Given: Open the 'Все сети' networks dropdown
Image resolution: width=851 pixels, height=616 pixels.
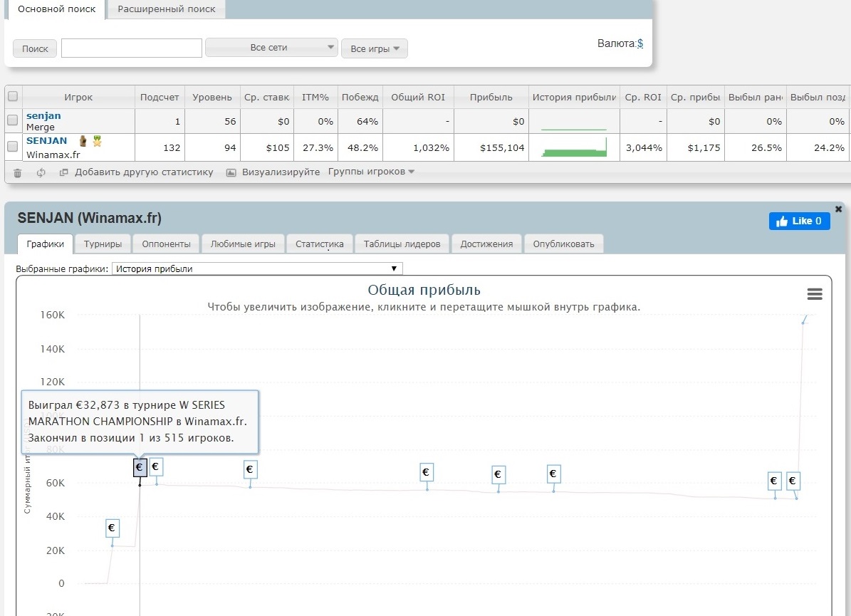Looking at the screenshot, I should tap(271, 48).
